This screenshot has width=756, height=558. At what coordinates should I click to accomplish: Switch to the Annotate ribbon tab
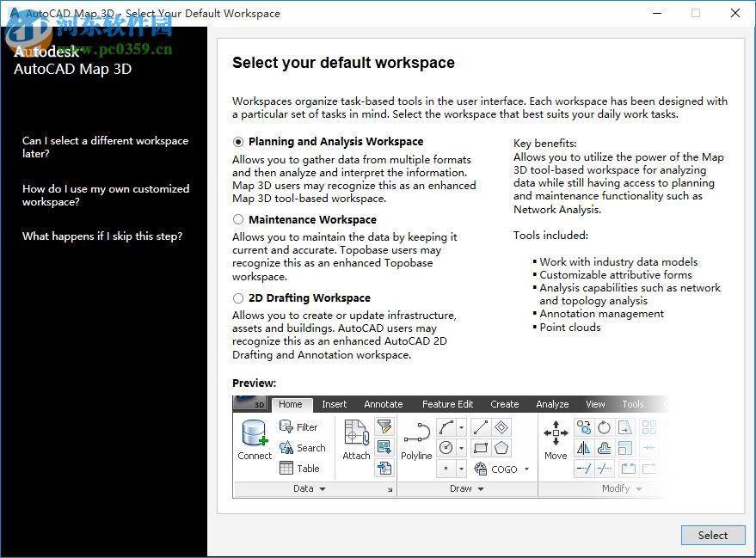click(384, 404)
